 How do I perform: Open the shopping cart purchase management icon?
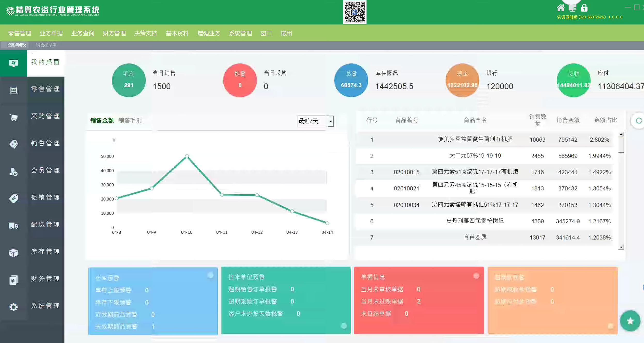(x=13, y=117)
